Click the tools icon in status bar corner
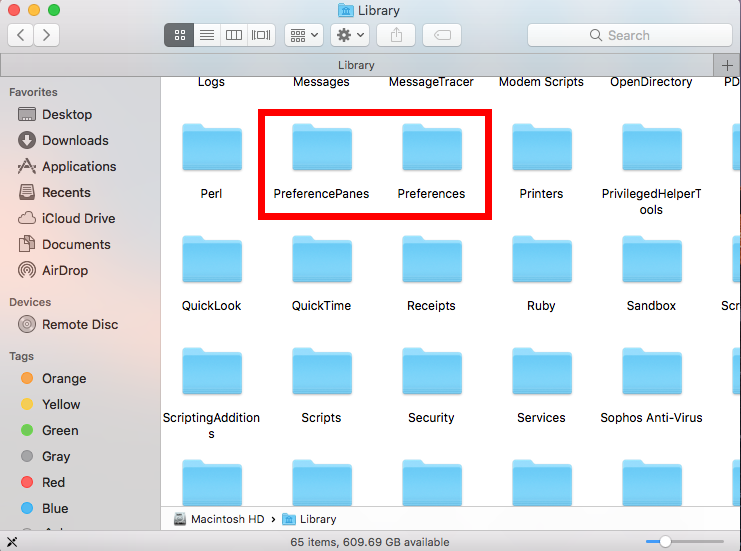Screen dimensions: 741x551 tap(12, 542)
